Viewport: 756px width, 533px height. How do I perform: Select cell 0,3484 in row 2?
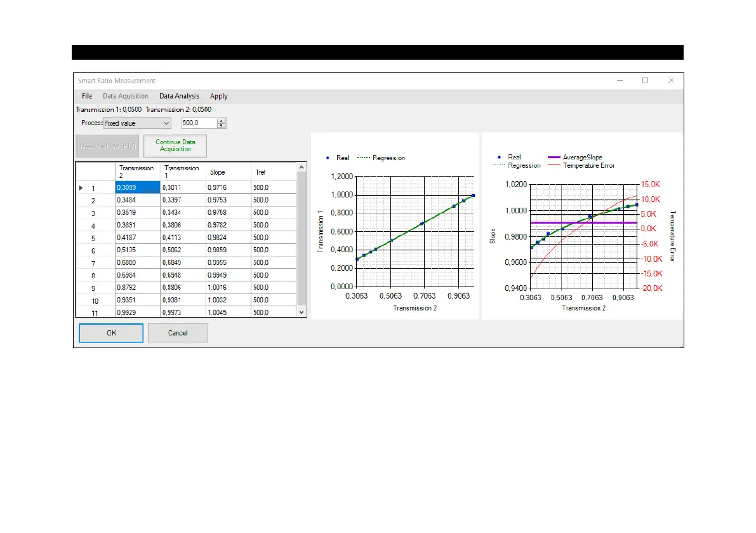tap(137, 200)
